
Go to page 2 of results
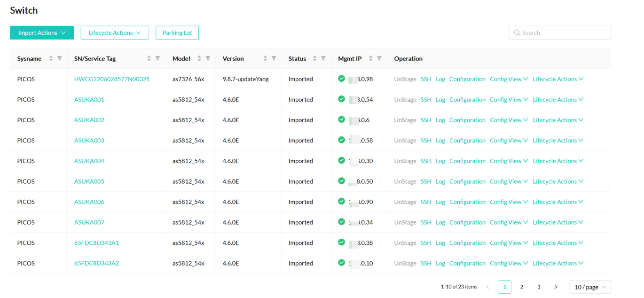(522, 287)
